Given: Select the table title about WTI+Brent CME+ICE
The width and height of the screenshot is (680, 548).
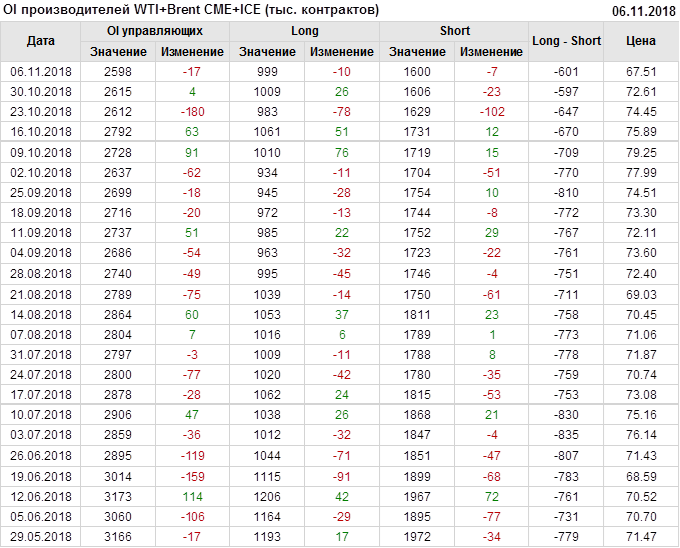Looking at the screenshot, I should click(190, 10).
